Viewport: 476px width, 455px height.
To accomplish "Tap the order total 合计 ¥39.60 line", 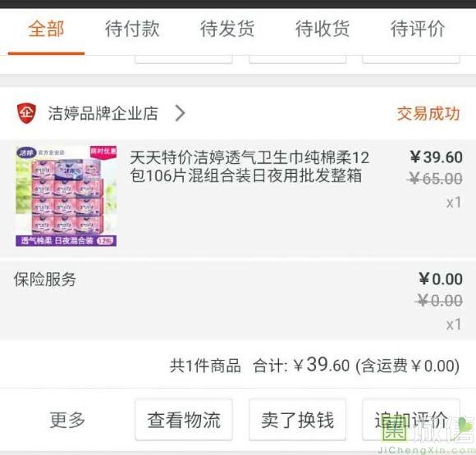I will coord(314,365).
